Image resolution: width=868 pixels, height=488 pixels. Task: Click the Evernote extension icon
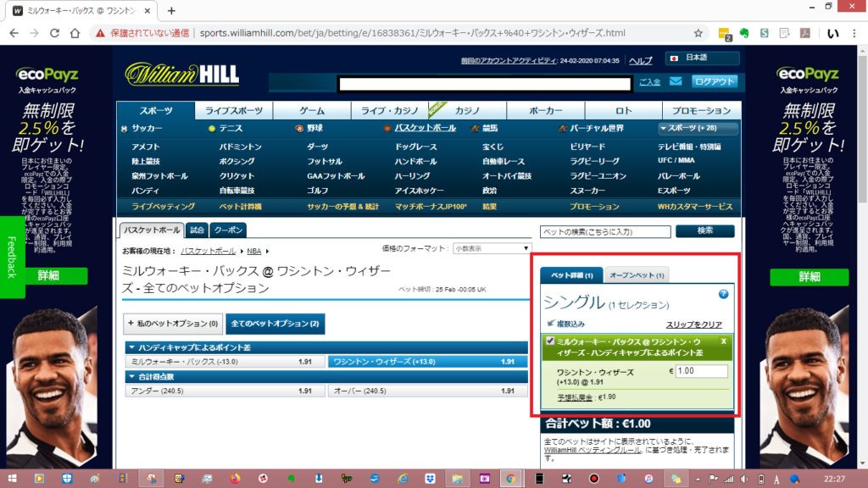click(x=744, y=33)
